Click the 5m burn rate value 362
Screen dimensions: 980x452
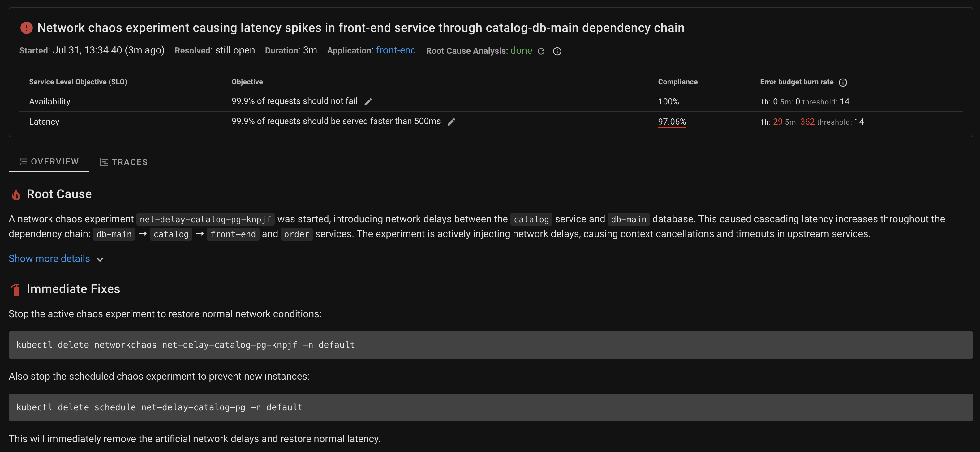(x=807, y=122)
